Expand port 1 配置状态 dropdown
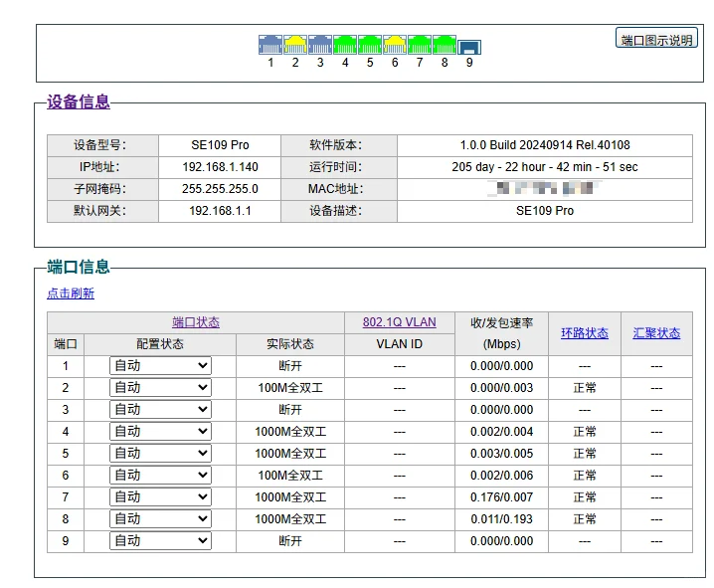 click(160, 366)
